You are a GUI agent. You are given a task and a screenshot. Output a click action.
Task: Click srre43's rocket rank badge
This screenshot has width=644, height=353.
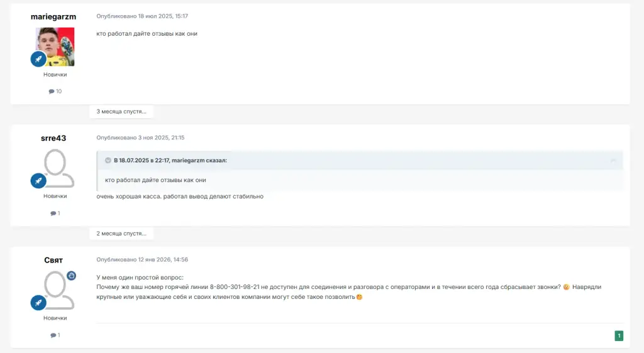(38, 181)
